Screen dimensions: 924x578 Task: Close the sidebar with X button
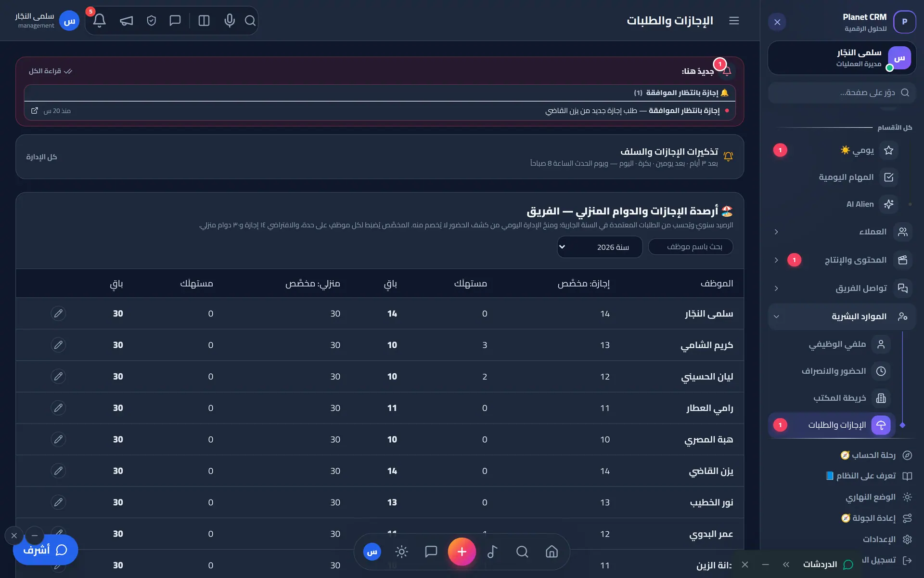777,22
